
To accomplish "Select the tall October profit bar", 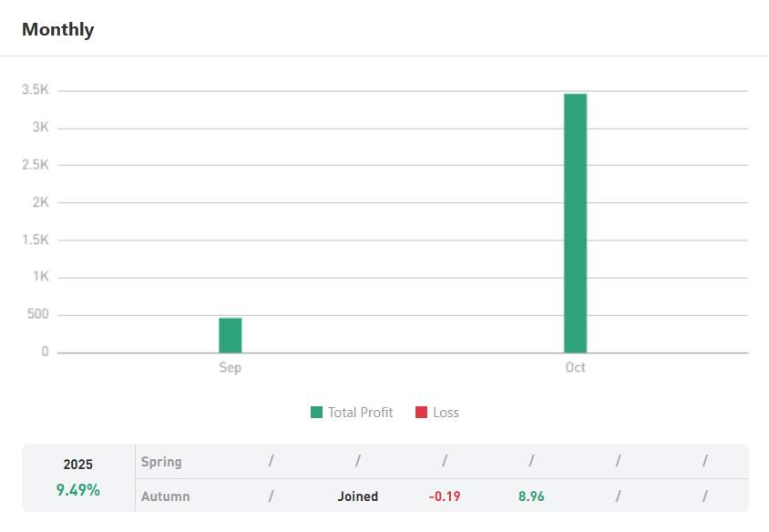I will [575, 223].
